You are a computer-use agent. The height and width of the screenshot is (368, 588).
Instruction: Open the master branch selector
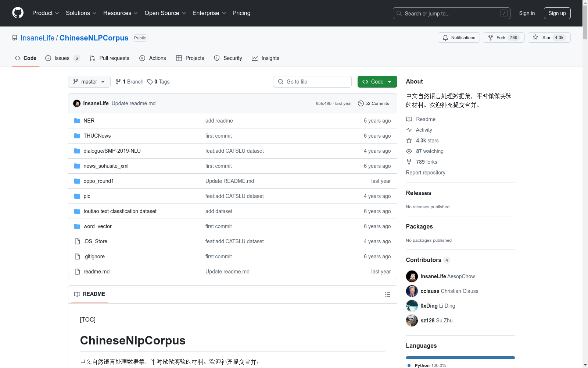[x=89, y=82]
